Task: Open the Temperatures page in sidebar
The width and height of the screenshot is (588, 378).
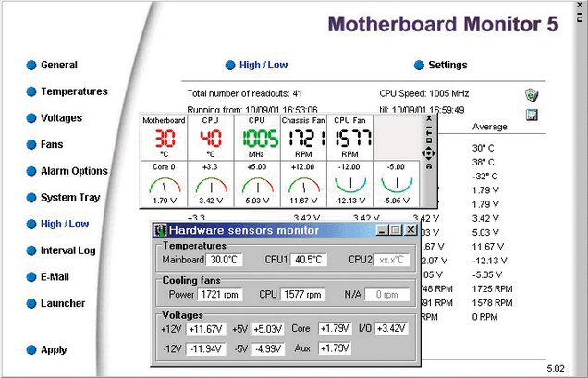Action: click(x=67, y=91)
